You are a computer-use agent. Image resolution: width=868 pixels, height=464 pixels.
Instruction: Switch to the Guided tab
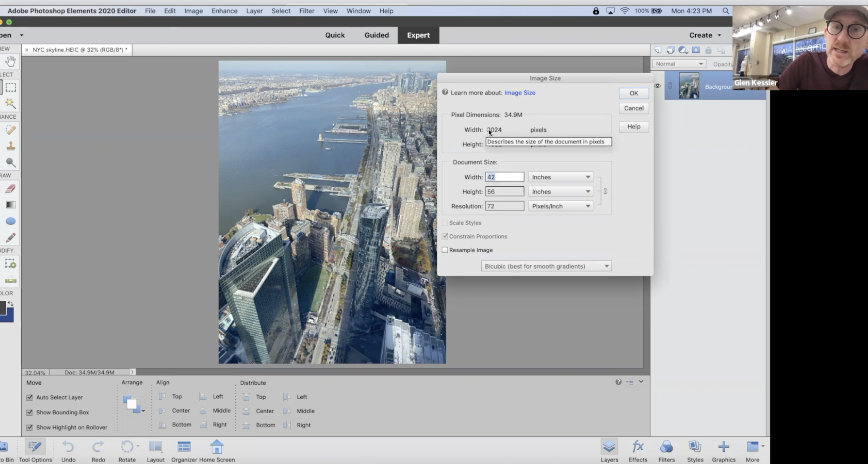tap(376, 35)
